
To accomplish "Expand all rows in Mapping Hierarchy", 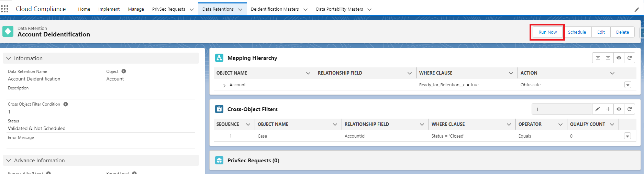I will pos(598,58).
